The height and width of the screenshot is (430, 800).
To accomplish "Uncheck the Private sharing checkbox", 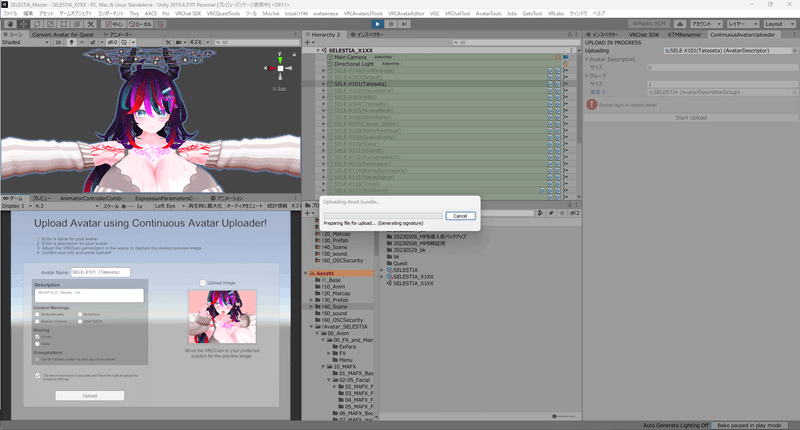I will point(37,337).
